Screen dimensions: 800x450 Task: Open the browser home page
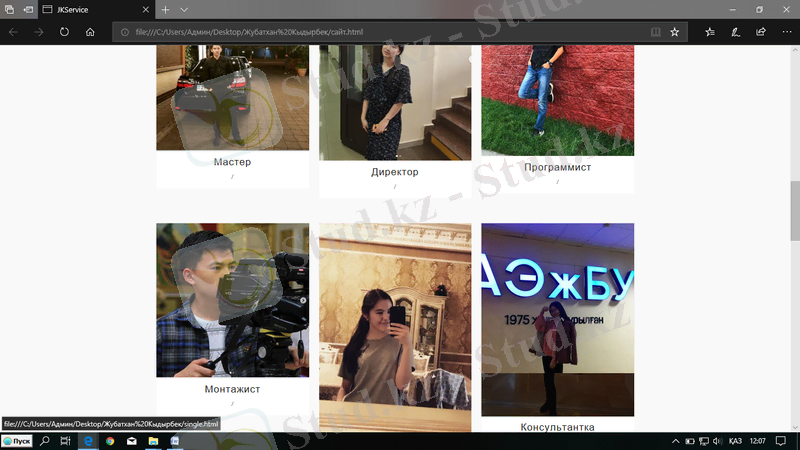(90, 32)
